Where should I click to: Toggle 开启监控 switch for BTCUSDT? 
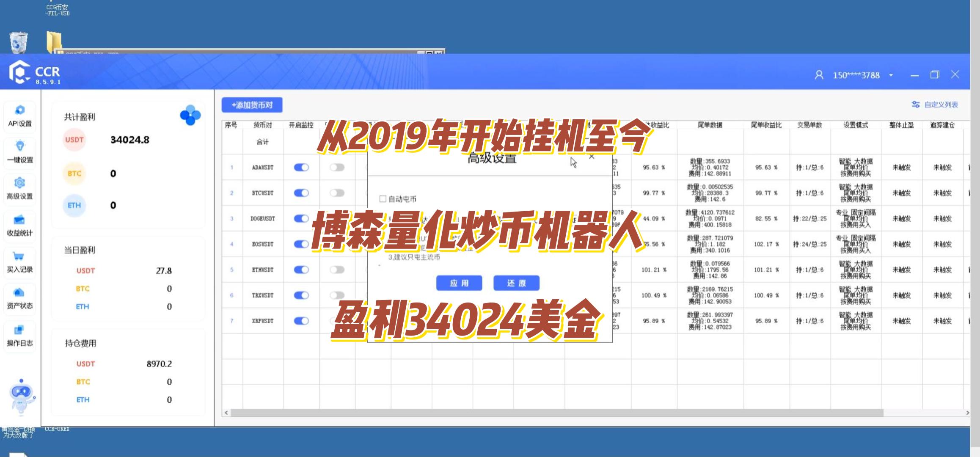pyautogui.click(x=301, y=193)
